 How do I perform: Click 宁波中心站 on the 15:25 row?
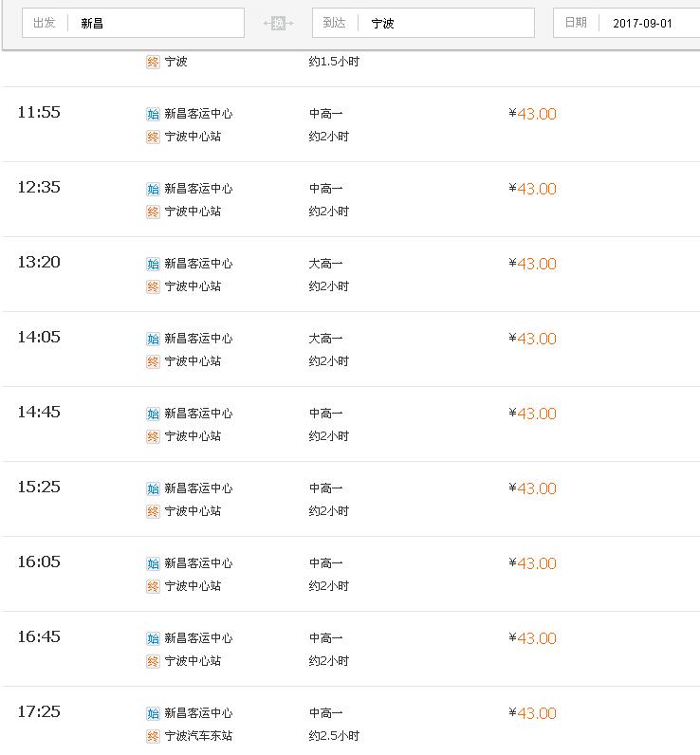coord(193,511)
